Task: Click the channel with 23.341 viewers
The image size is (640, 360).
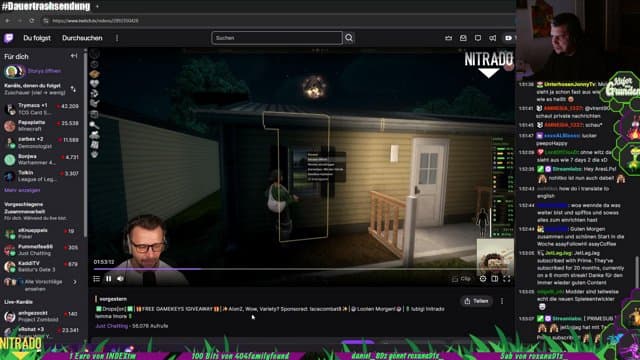Action: click(42, 332)
